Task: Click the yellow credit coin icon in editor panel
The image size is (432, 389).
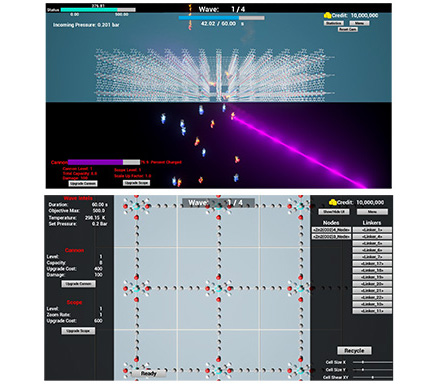Action: 332,202
